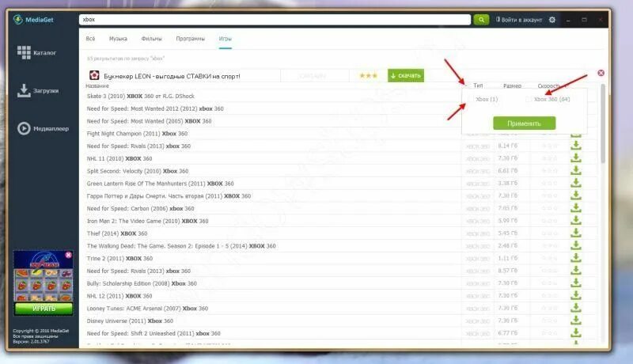Click the casino slot ad thumbnail

pos(44,275)
